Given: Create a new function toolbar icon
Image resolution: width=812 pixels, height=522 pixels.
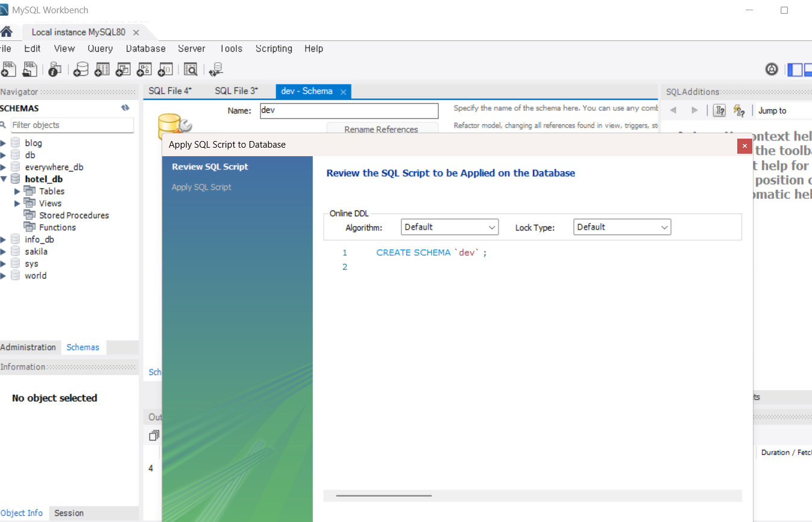Looking at the screenshot, I should 165,69.
